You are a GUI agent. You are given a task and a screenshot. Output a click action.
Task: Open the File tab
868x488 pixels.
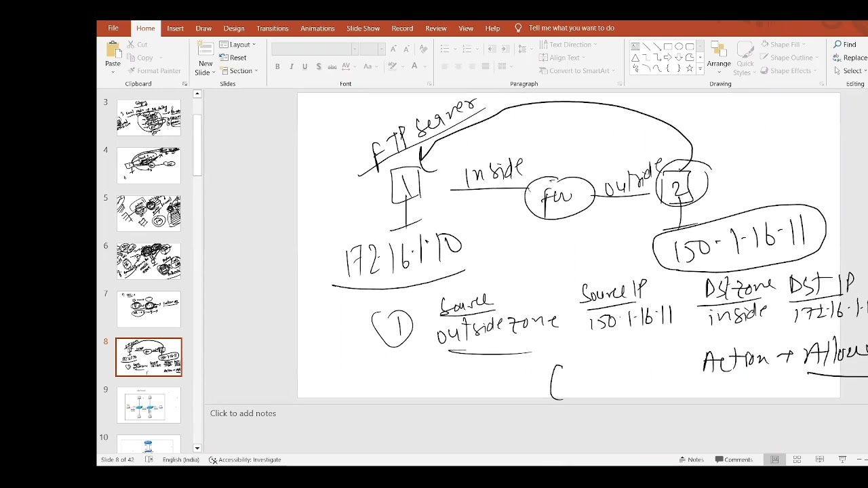pyautogui.click(x=113, y=28)
